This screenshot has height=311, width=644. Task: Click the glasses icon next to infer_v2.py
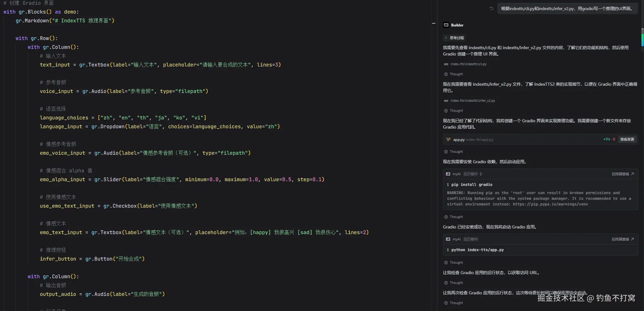(x=446, y=101)
